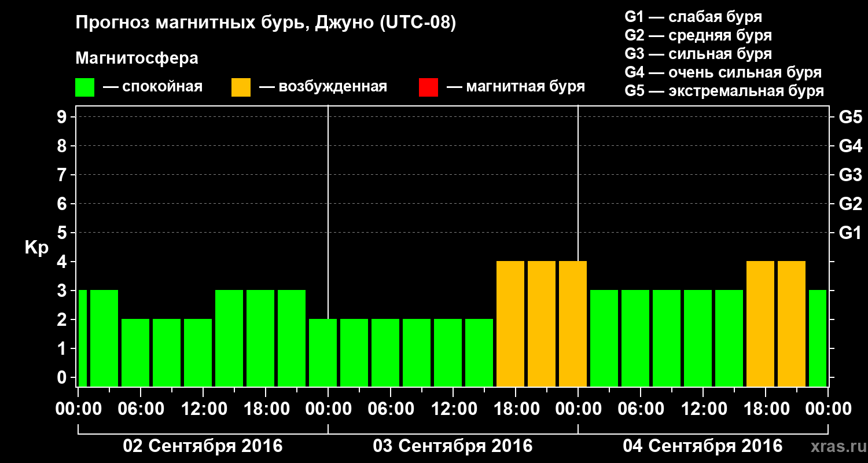Click the 'G2 — средняя буря' legend line

(x=698, y=35)
